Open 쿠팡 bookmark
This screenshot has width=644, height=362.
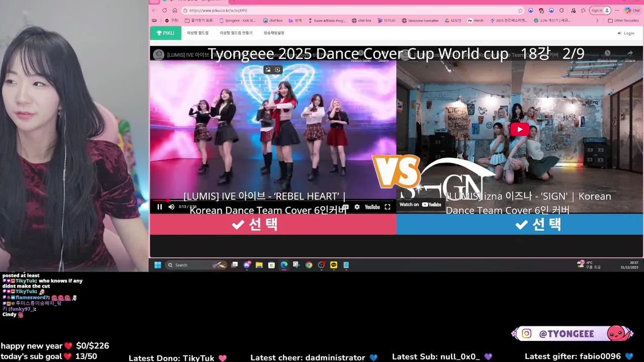pyautogui.click(x=172, y=21)
